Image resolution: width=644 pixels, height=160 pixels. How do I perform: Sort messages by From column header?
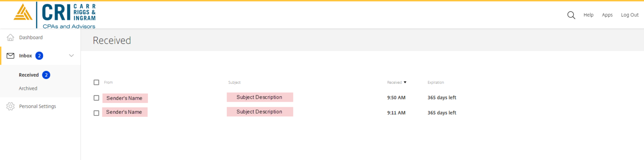click(108, 82)
